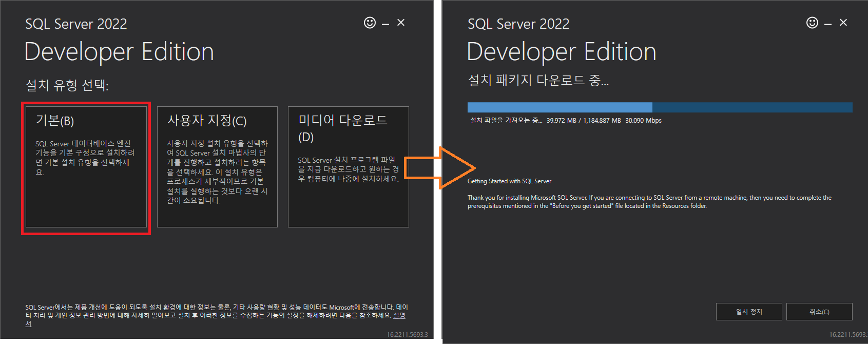Choose the 사용자 지정(C) custom installation tile
The image size is (868, 344).
(217, 167)
